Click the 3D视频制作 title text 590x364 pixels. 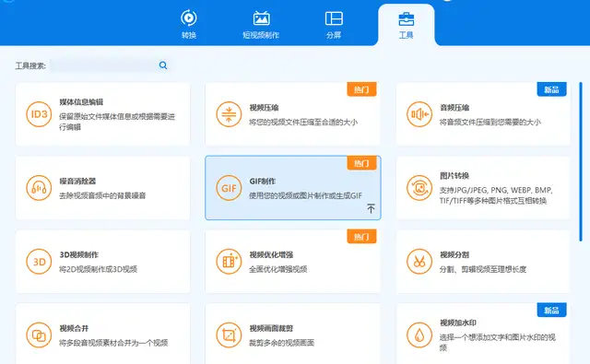(x=78, y=255)
